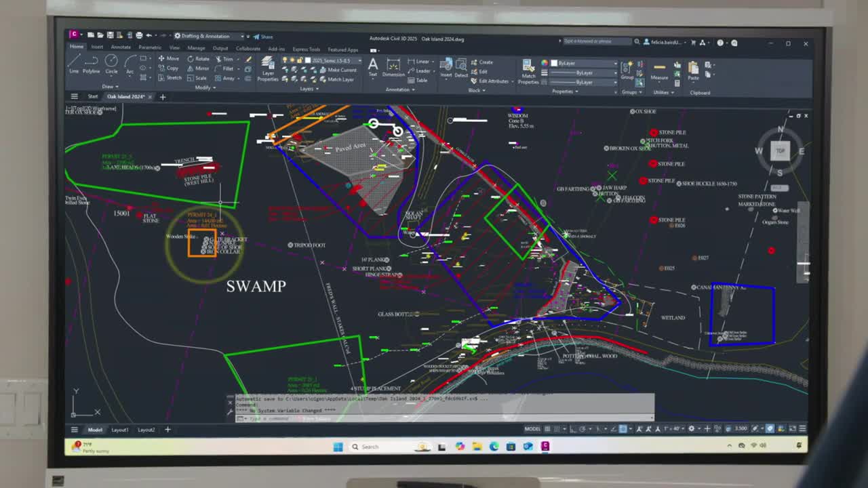Screen dimensions: 868x488
Task: Click the object color wheel swatch
Action: [x=544, y=63]
